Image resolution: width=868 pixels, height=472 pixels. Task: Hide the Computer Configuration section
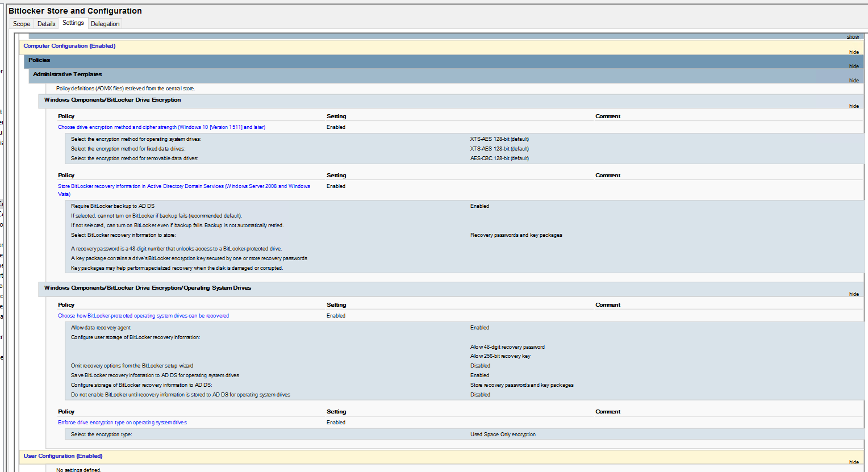854,52
